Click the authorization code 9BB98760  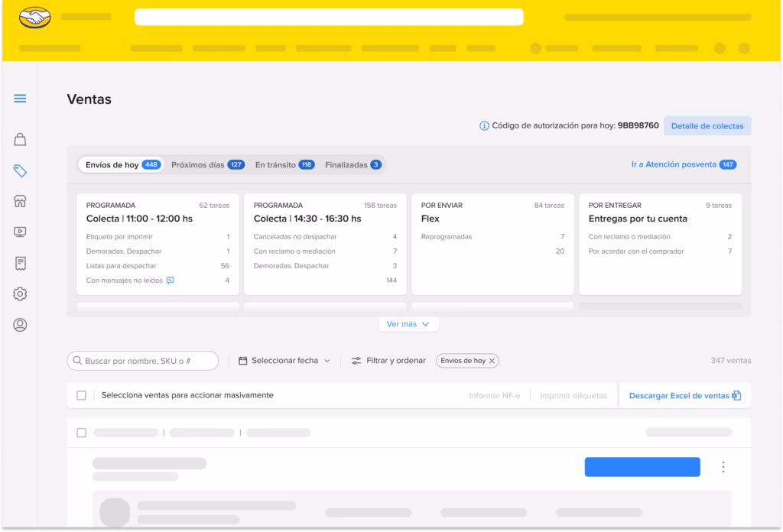(x=638, y=126)
